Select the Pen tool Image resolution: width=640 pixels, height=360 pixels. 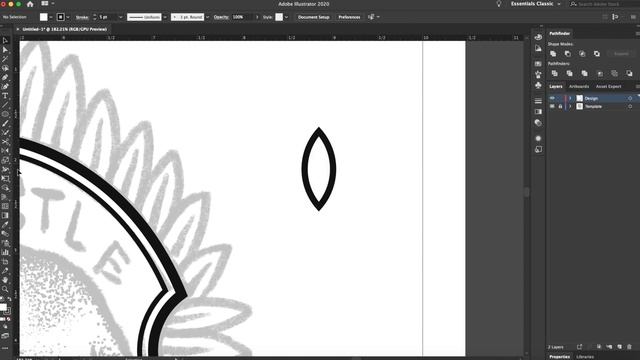5,77
